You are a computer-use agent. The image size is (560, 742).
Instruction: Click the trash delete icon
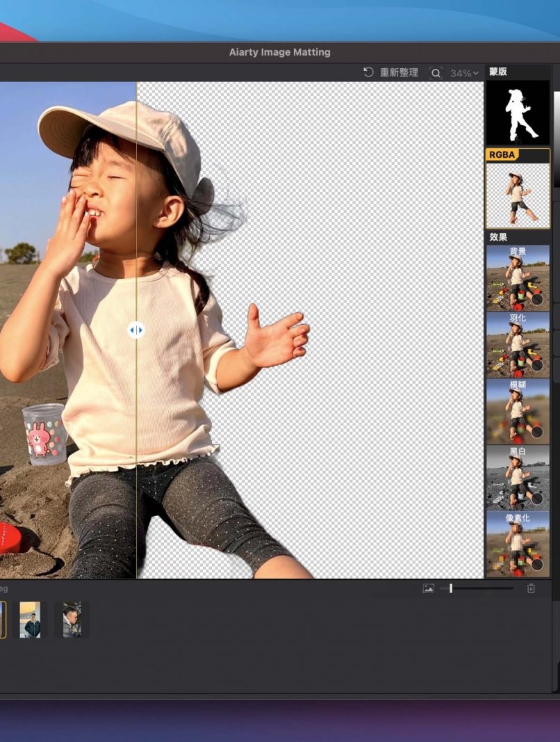[x=532, y=588]
